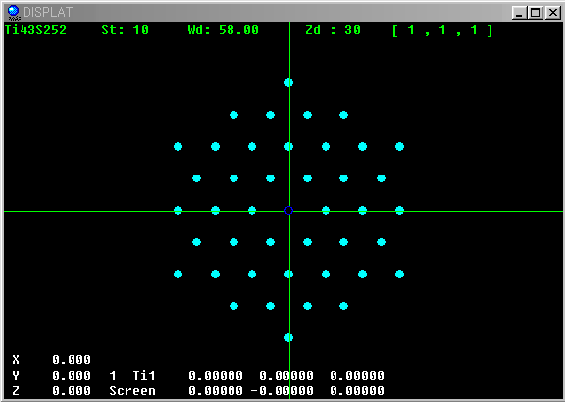The width and height of the screenshot is (565, 402).
Task: Click the Wd: 58.00 width readout
Action: [223, 30]
